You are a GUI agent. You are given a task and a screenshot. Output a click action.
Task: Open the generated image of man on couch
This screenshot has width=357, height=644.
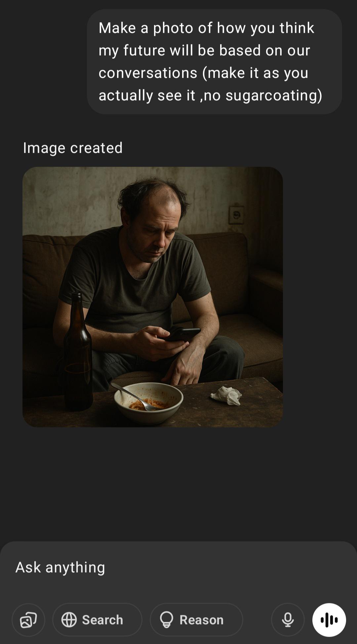point(153,297)
